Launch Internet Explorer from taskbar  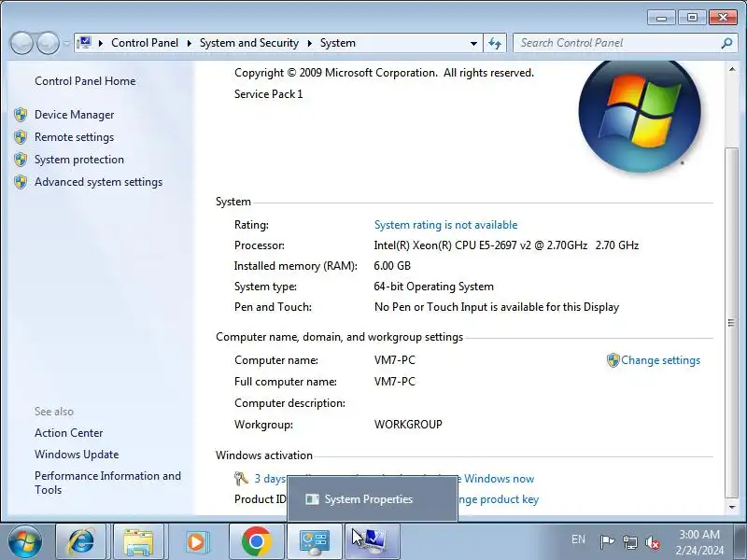(x=82, y=541)
